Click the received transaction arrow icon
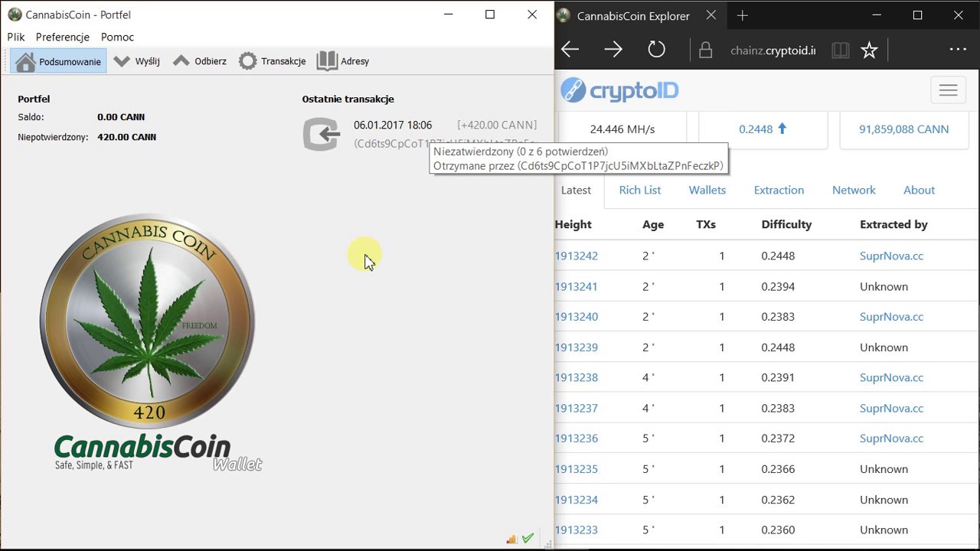 point(322,134)
